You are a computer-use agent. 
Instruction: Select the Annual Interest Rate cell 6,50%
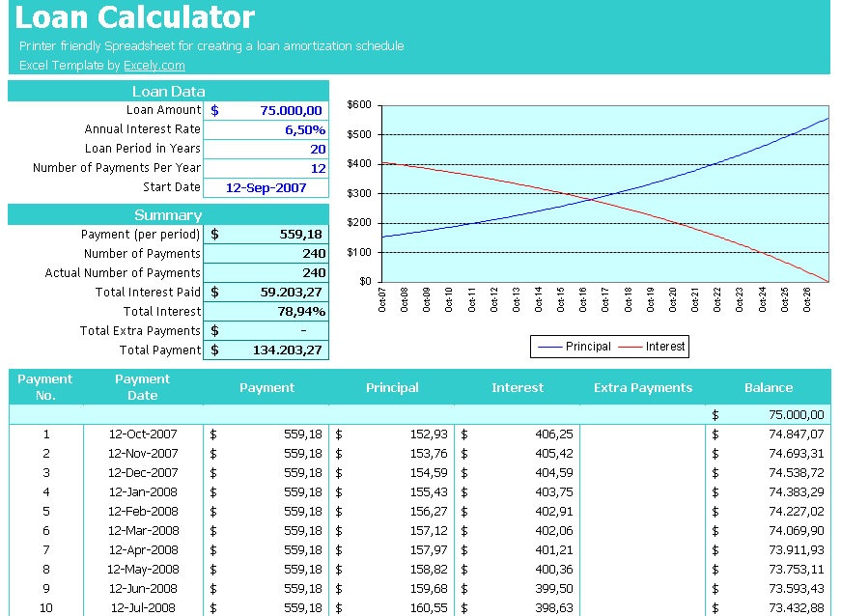pos(266,129)
